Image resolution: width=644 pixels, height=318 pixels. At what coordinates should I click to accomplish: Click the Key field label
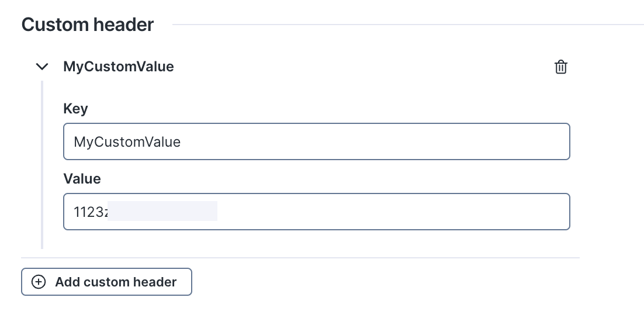click(75, 109)
